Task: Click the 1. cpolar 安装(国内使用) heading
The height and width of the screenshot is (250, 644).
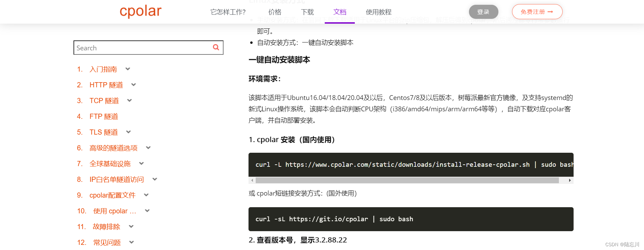Action: [x=292, y=140]
